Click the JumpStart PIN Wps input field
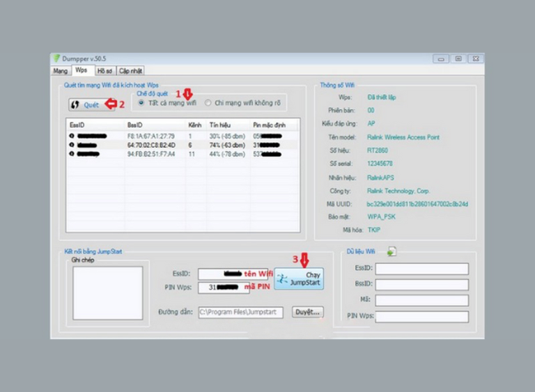 point(223,288)
